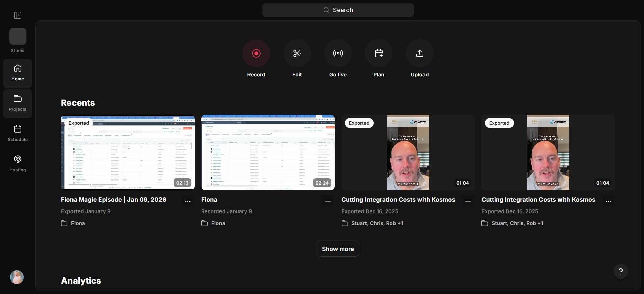Go to Home in the sidebar

pyautogui.click(x=18, y=73)
